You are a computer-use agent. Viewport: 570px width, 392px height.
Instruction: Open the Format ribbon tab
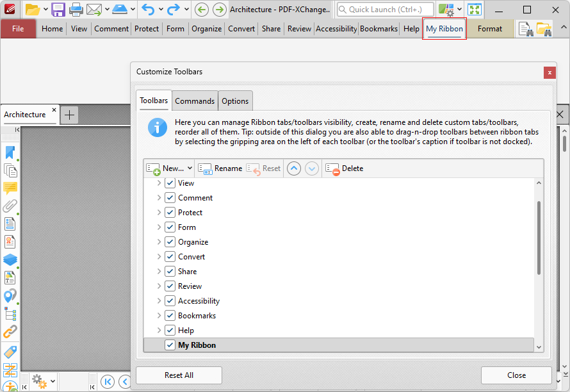coord(490,29)
